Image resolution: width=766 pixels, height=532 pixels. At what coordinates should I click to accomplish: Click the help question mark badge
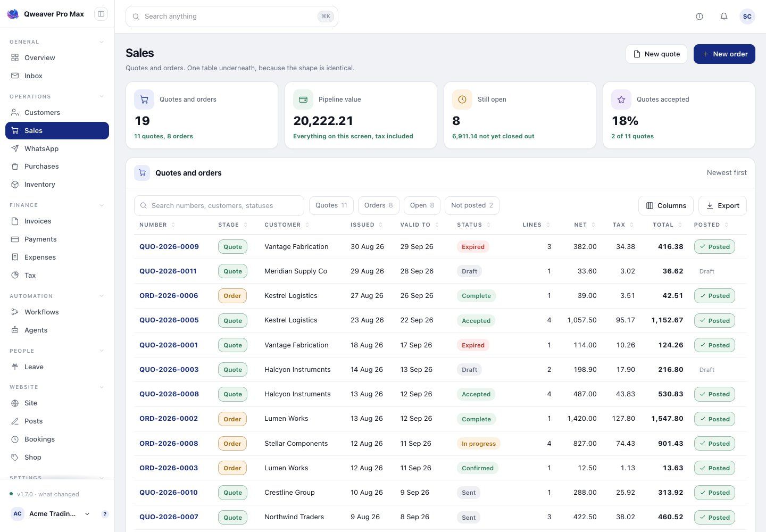tap(105, 514)
